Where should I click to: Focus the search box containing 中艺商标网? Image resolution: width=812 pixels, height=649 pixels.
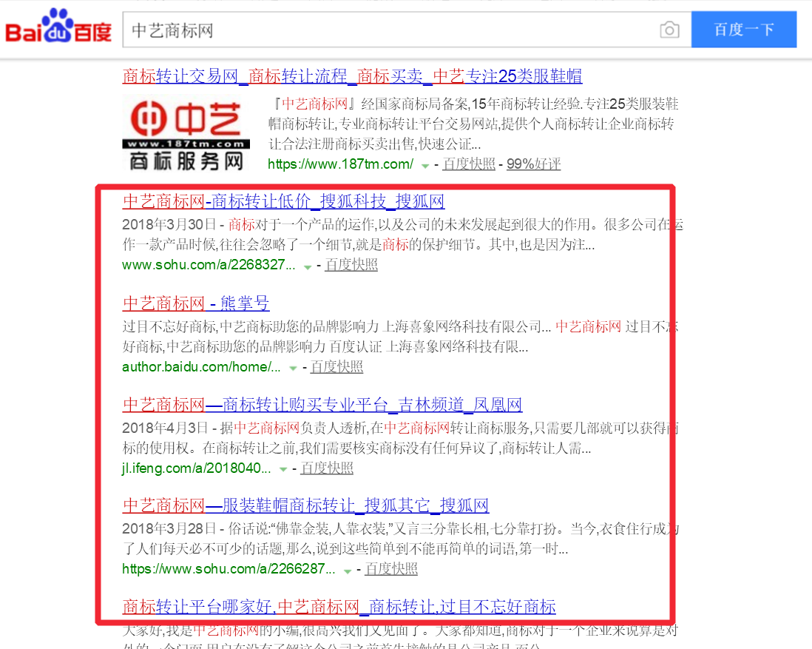(x=385, y=30)
